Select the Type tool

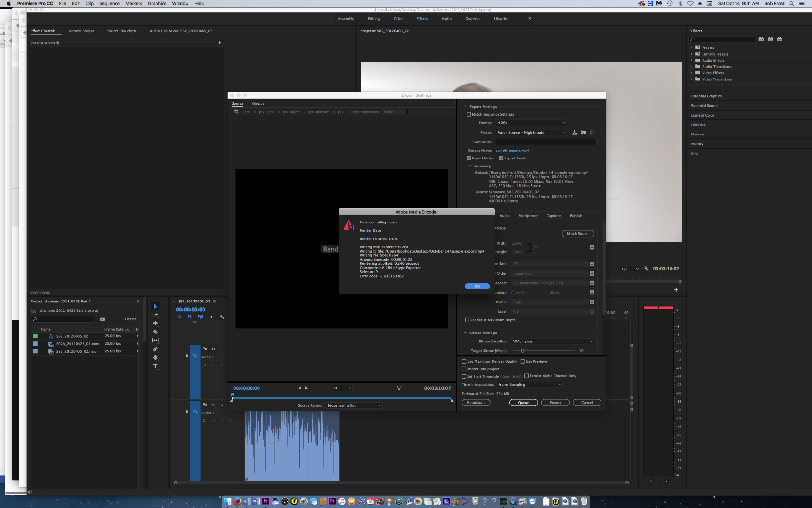click(x=156, y=366)
